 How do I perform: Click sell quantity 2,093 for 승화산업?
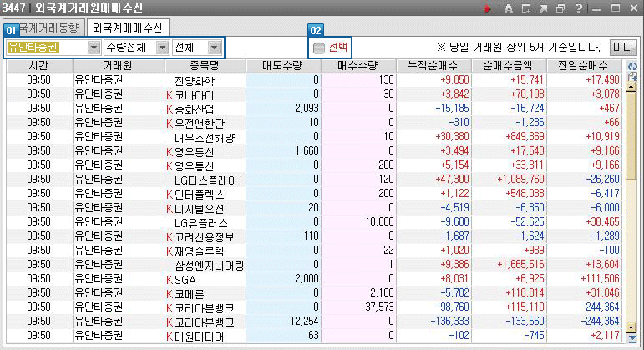tap(307, 109)
